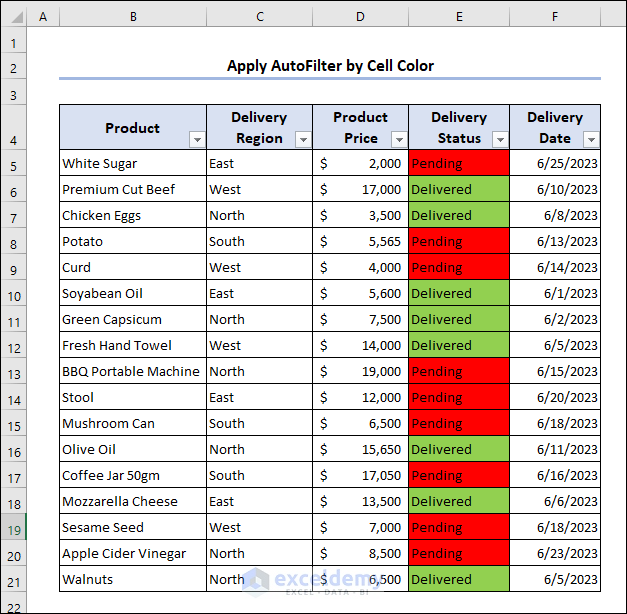This screenshot has height=614, width=627.
Task: Select the price cell showing 19,000
Action: click(x=360, y=372)
